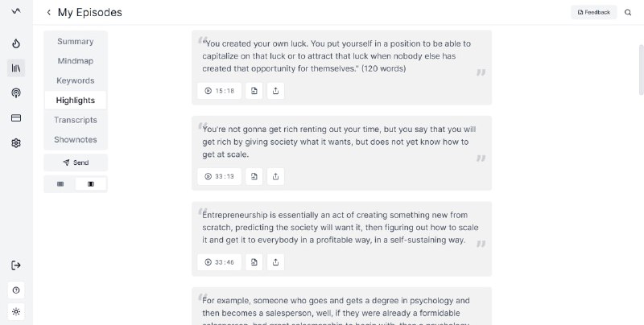Open the Feedback button
This screenshot has width=644, height=325.
[x=594, y=12]
